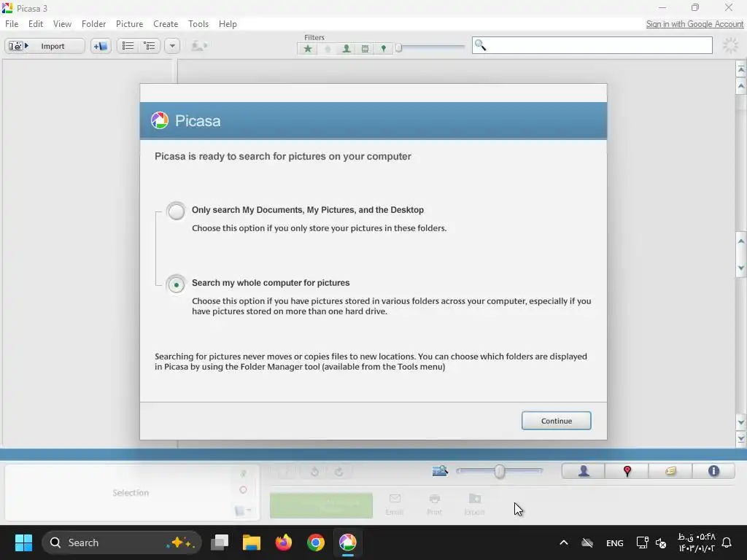Open Task View from taskbar

click(x=220, y=542)
